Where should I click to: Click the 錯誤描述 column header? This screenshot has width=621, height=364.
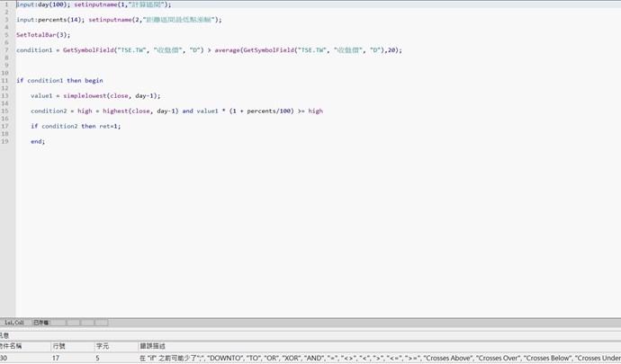[152, 346]
